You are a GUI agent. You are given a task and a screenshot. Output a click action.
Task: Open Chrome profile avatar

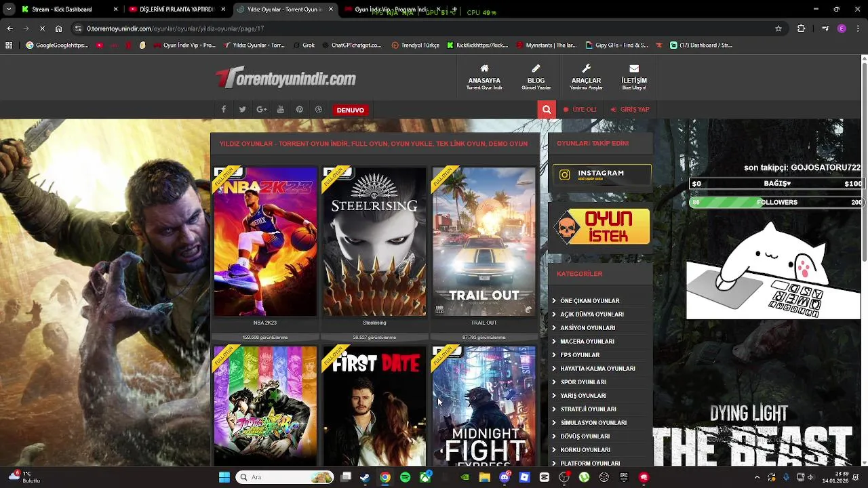842,28
